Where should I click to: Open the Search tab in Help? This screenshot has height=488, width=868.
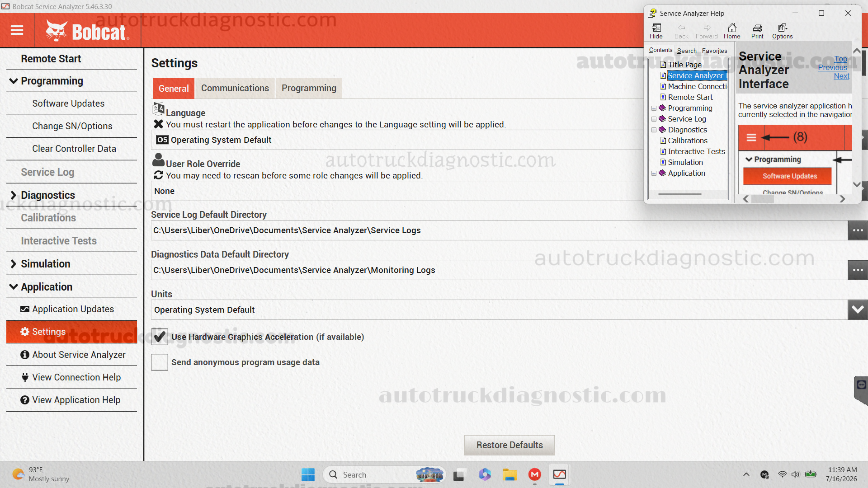click(687, 51)
